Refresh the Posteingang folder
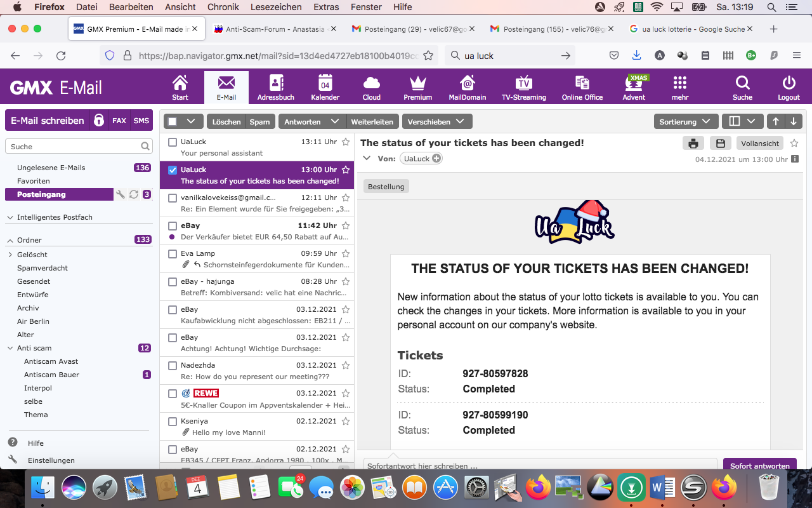The height and width of the screenshot is (508, 812). tap(133, 194)
